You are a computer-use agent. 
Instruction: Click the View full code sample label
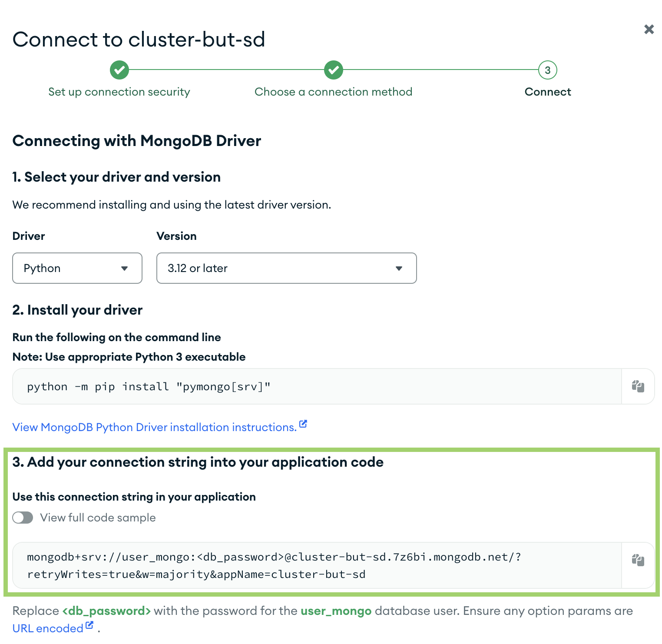coord(98,518)
